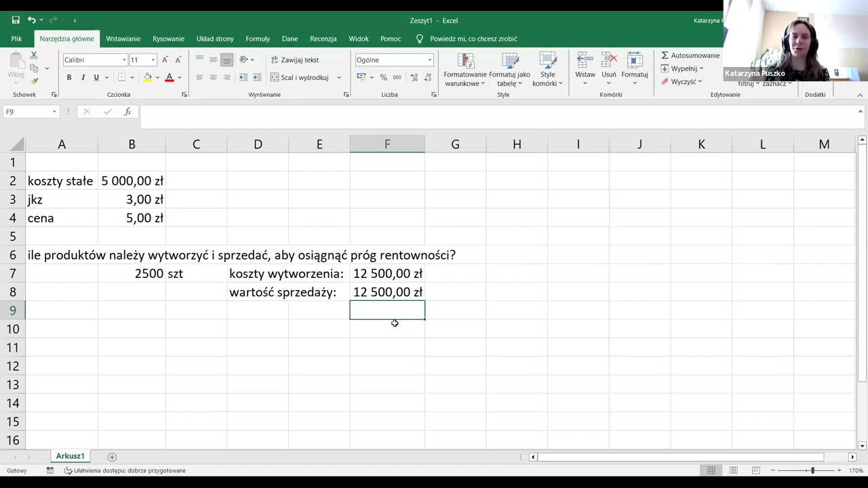Open the Widok tab
Viewport: 868px width, 488px height.
[359, 39]
